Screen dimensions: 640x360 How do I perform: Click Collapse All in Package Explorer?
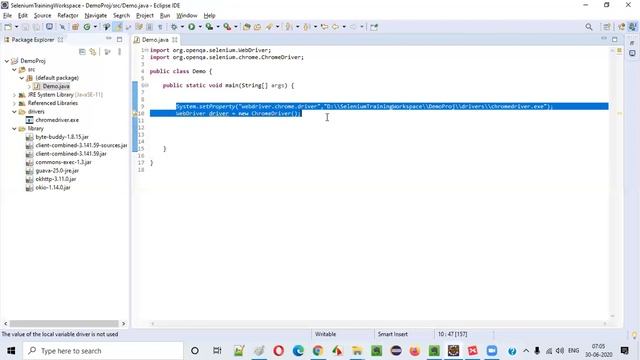82,52
